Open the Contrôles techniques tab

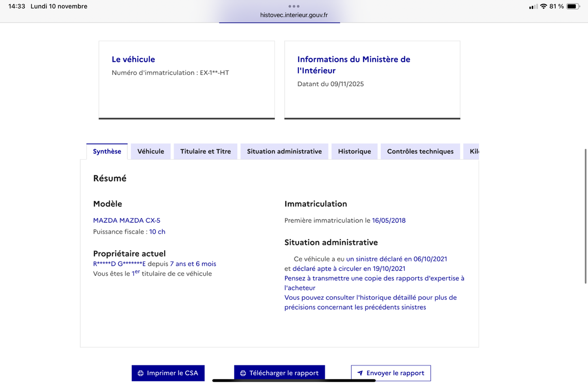point(420,151)
